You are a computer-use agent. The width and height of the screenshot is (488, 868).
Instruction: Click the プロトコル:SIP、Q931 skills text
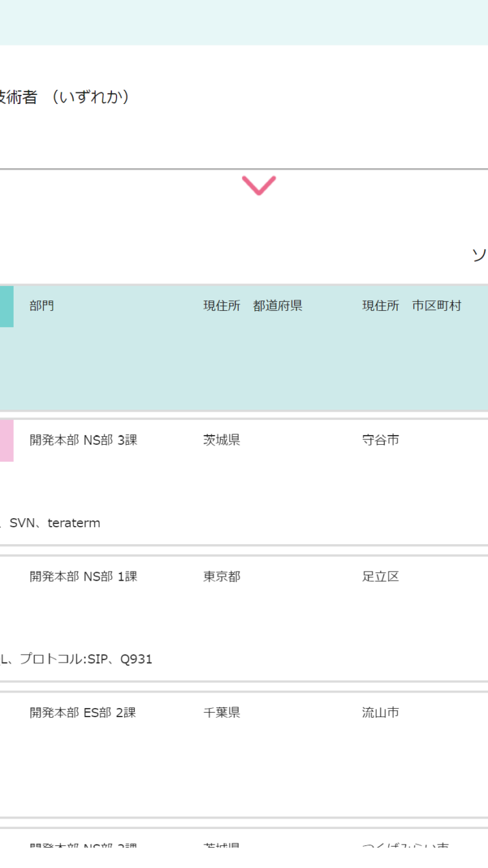click(x=85, y=659)
